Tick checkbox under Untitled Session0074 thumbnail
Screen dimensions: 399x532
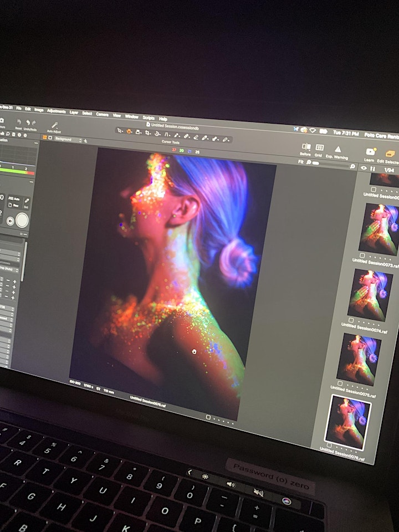coord(351,320)
